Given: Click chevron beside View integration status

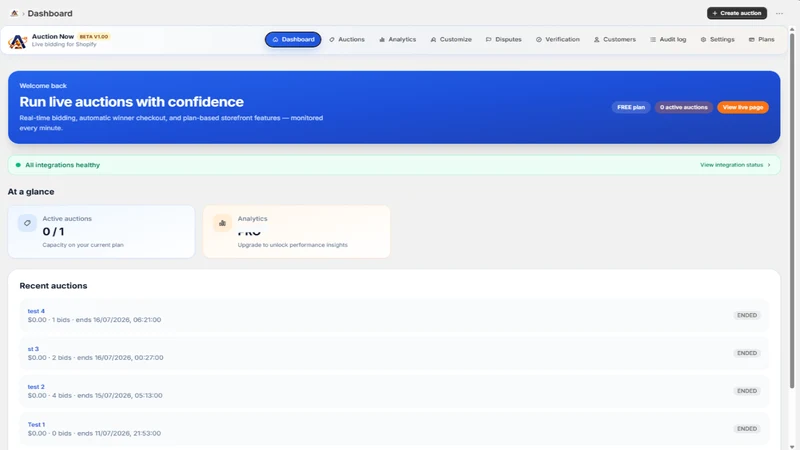Looking at the screenshot, I should coord(769,165).
